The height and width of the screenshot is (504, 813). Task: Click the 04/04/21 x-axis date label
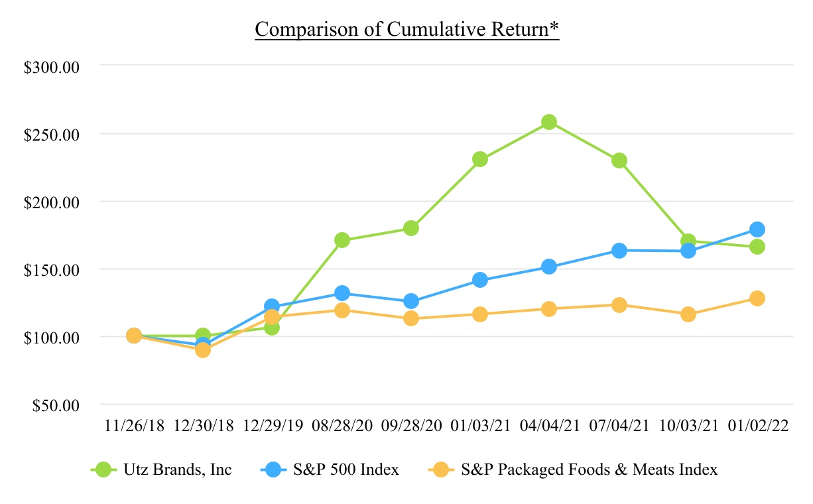(549, 426)
